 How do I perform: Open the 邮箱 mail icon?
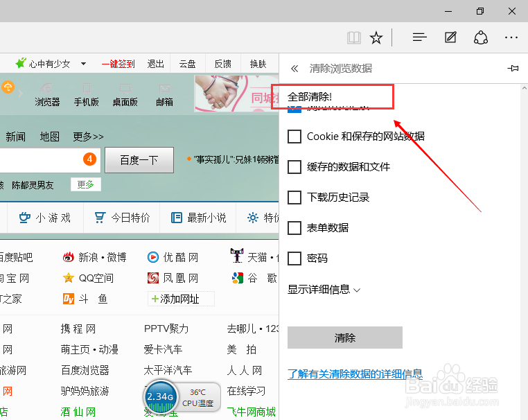tap(164, 95)
